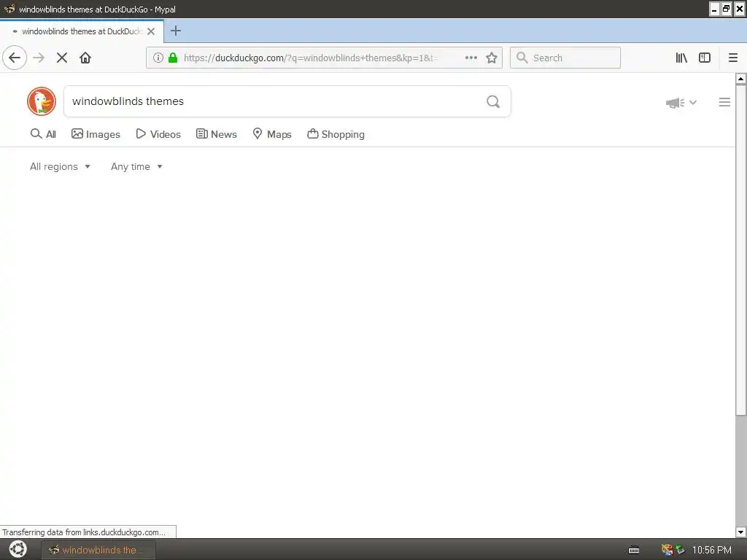This screenshot has height=560, width=747.
Task: Switch to Shopping results
Action: pyautogui.click(x=336, y=134)
